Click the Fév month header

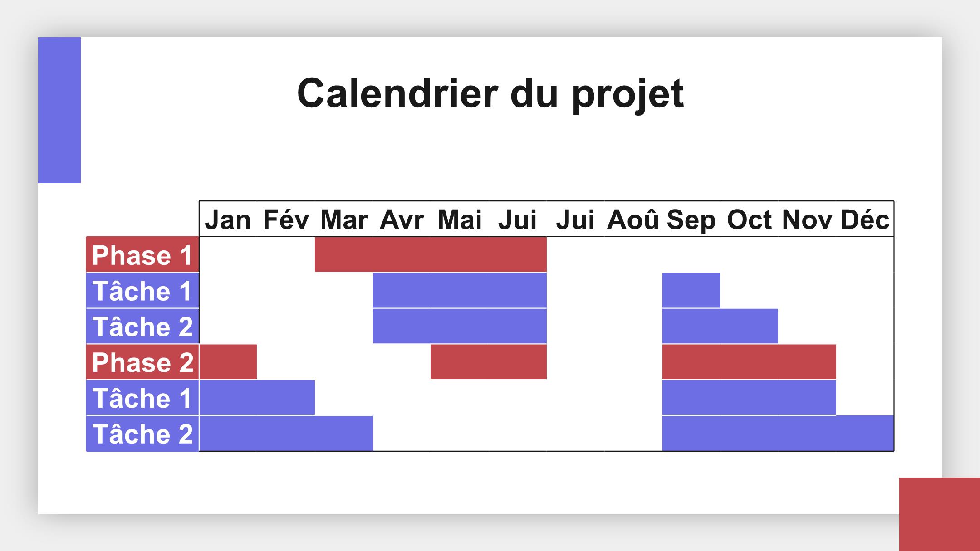[x=286, y=219]
